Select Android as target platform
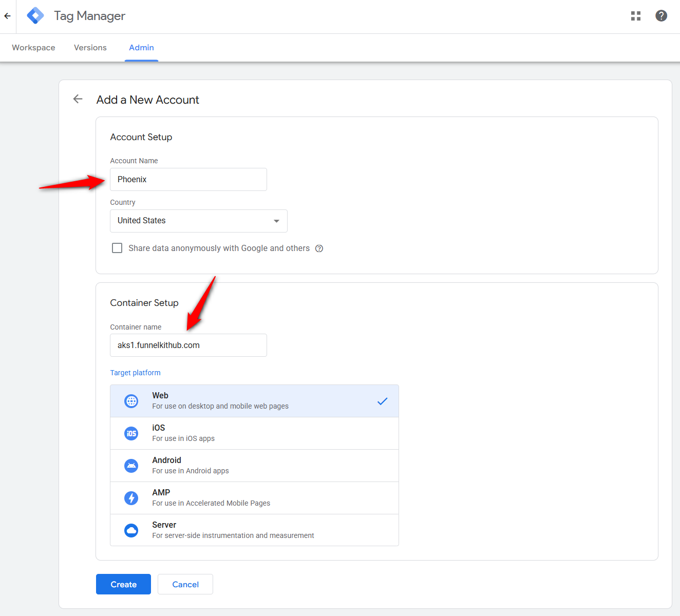 [254, 466]
